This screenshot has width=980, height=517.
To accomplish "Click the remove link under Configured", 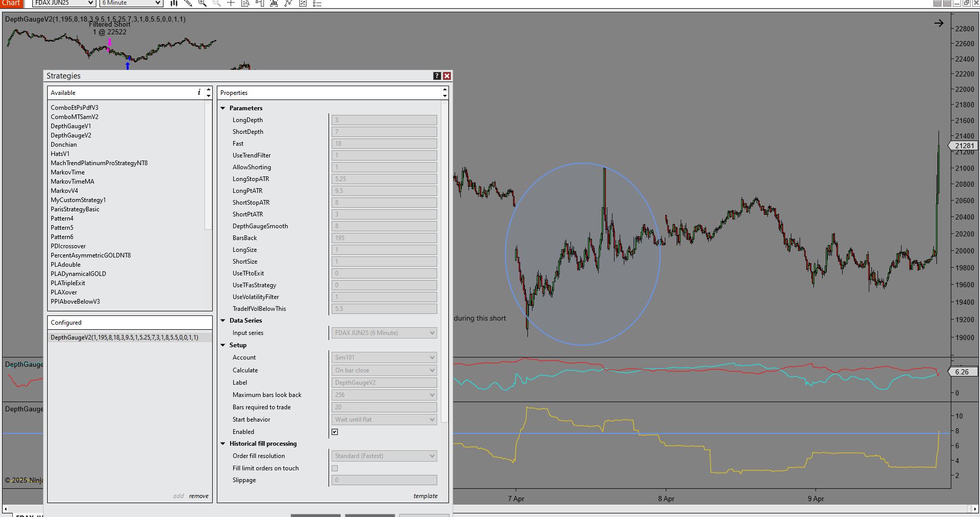I will coord(198,496).
